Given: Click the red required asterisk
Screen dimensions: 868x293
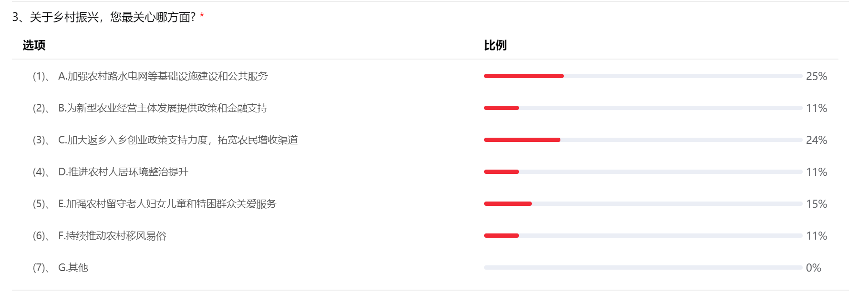Looking at the screenshot, I should (202, 17).
